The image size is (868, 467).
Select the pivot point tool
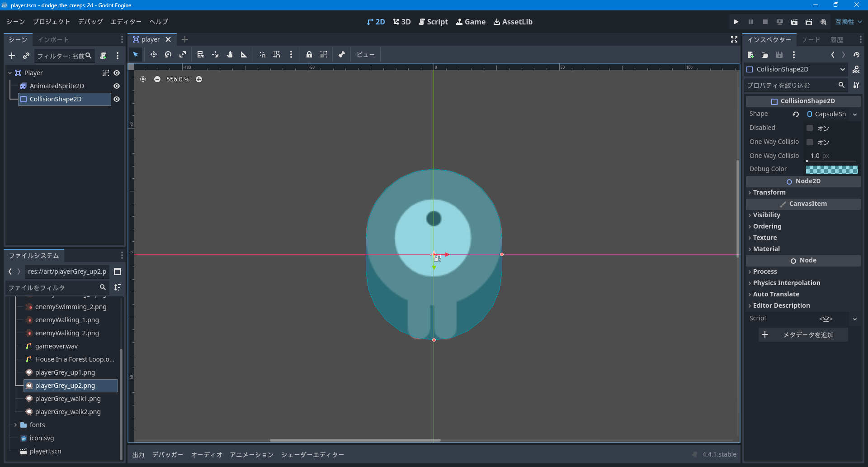coord(215,55)
